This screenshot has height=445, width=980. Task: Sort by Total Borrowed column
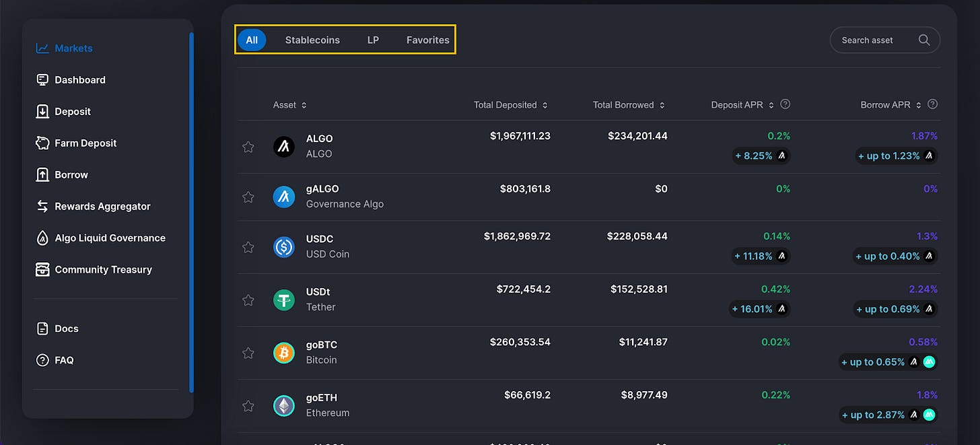(629, 105)
